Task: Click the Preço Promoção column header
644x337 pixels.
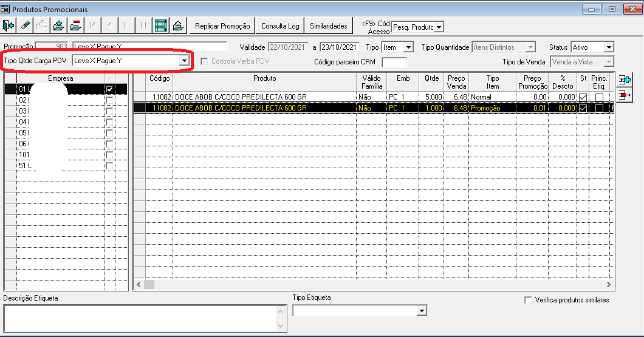Action: (x=532, y=82)
